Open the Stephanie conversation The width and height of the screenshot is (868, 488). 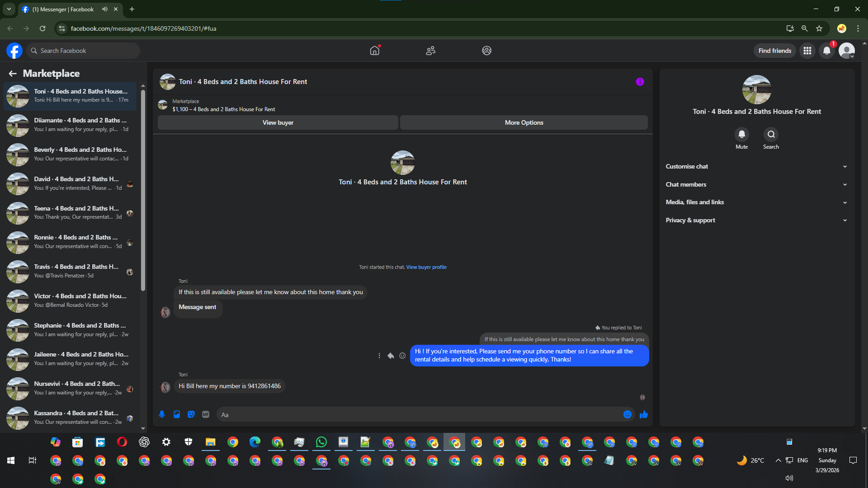pyautogui.click(x=70, y=330)
